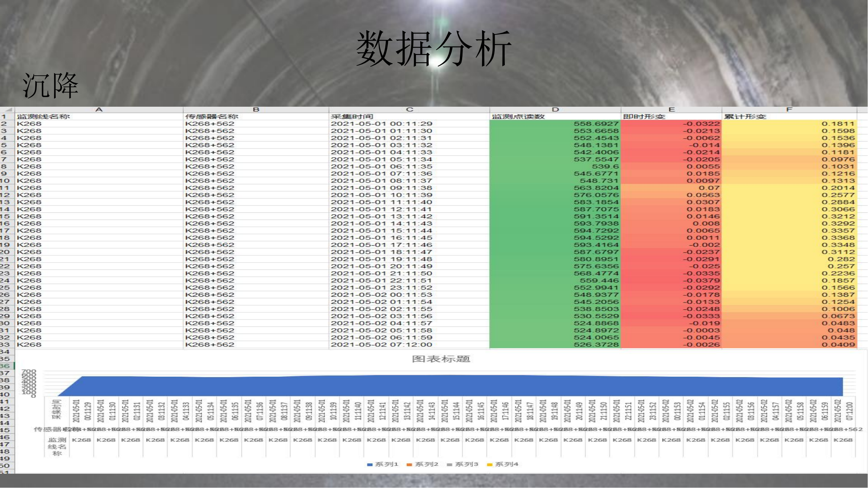
Task: Select cell with time 2021-05-01 18:11:47
Action: pyautogui.click(x=409, y=252)
